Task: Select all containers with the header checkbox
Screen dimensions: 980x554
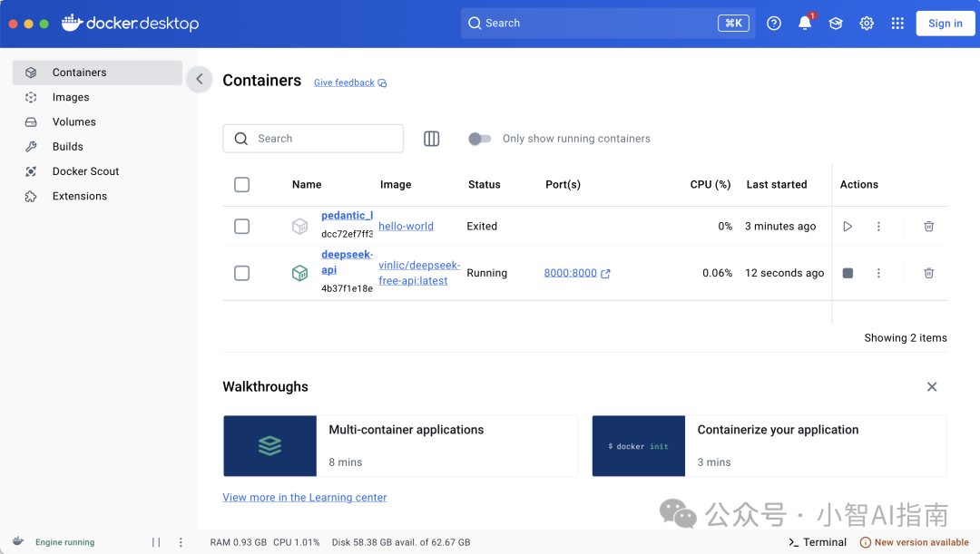Action: click(241, 184)
